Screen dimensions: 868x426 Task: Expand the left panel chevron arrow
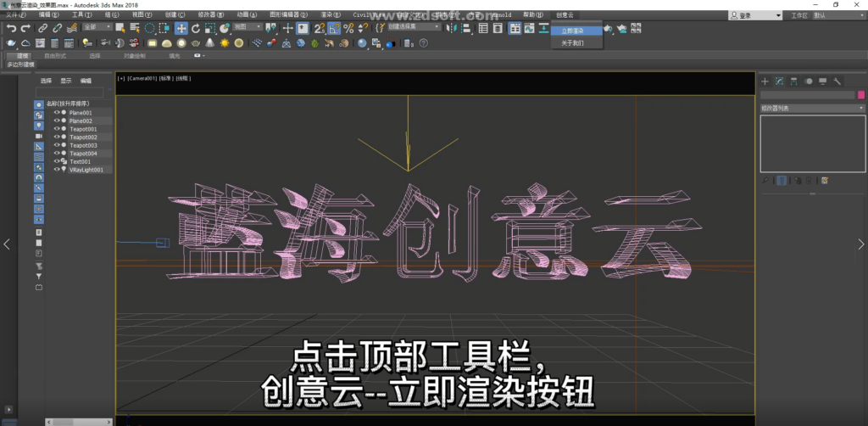7,244
